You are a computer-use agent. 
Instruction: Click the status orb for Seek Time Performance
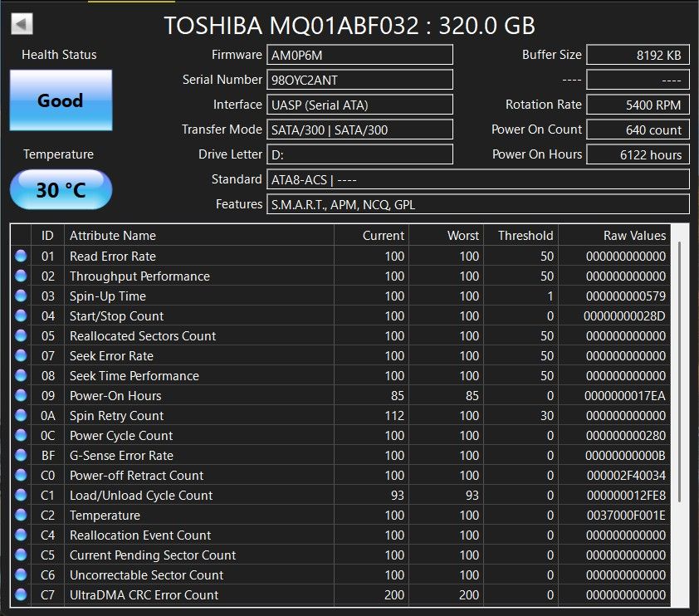pos(21,375)
